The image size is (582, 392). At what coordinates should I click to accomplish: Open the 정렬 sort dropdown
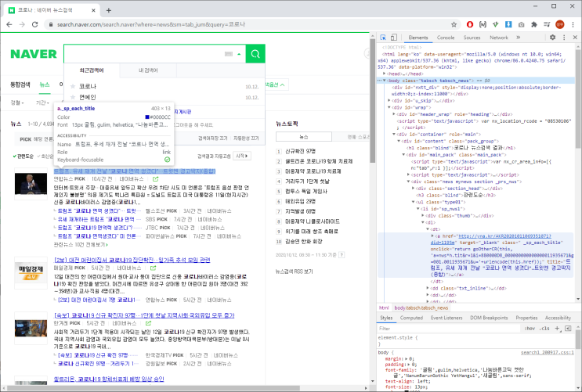(17, 102)
